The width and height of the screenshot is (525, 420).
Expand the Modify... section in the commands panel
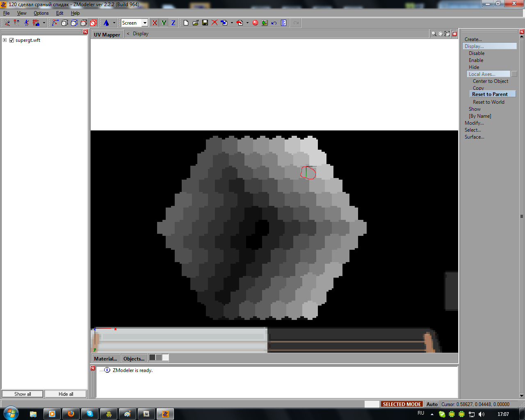coord(474,123)
